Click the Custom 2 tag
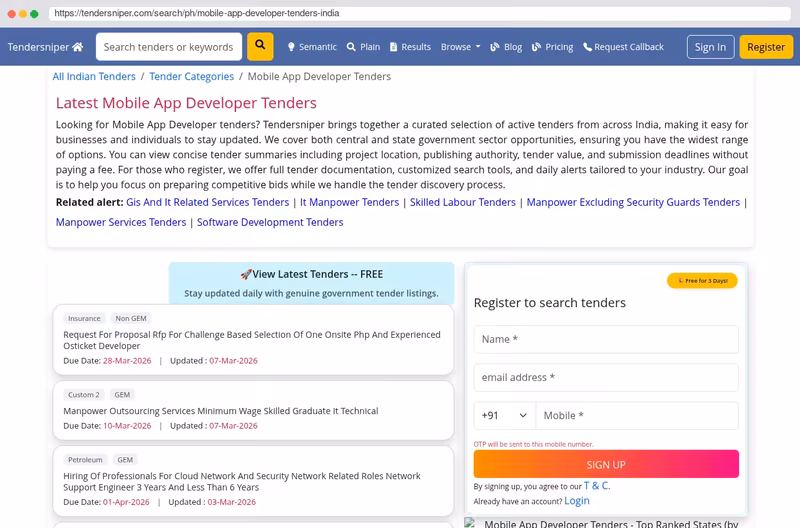 84,395
